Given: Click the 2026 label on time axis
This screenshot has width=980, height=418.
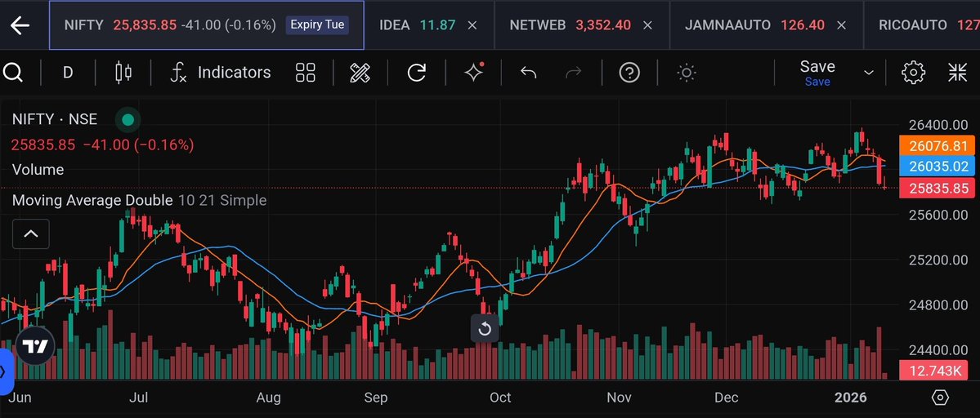Looking at the screenshot, I should coord(851,398).
